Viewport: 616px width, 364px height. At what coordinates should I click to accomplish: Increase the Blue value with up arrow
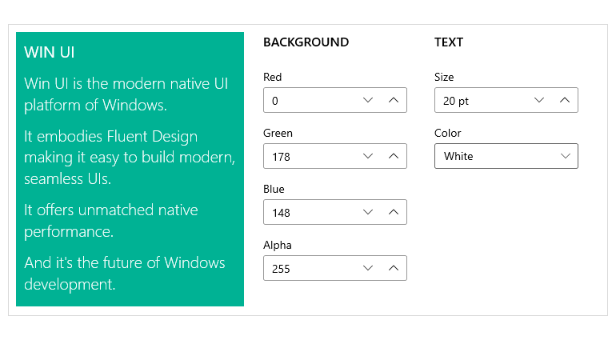394,213
